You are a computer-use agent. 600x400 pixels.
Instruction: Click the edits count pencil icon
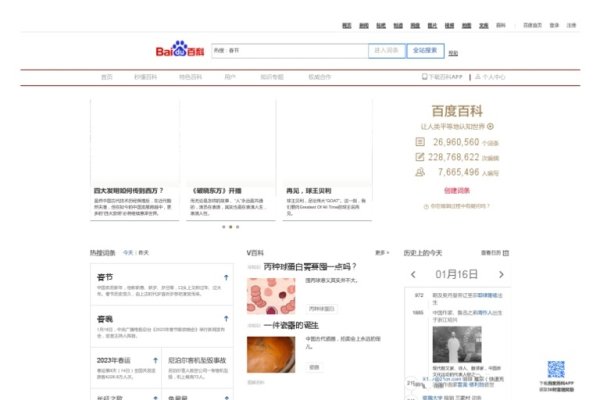click(420, 157)
